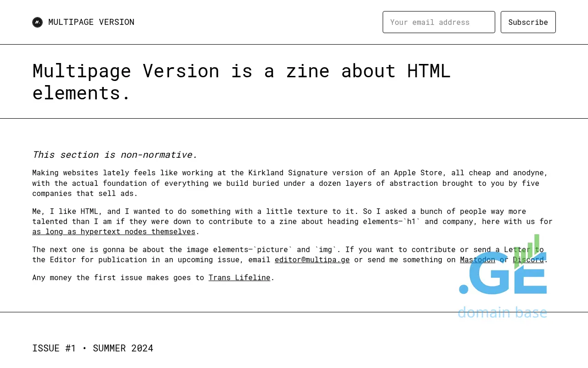588x368 pixels.
Task: Follow the 'as long as hypertext nodes themselves' link
Action: tap(113, 231)
